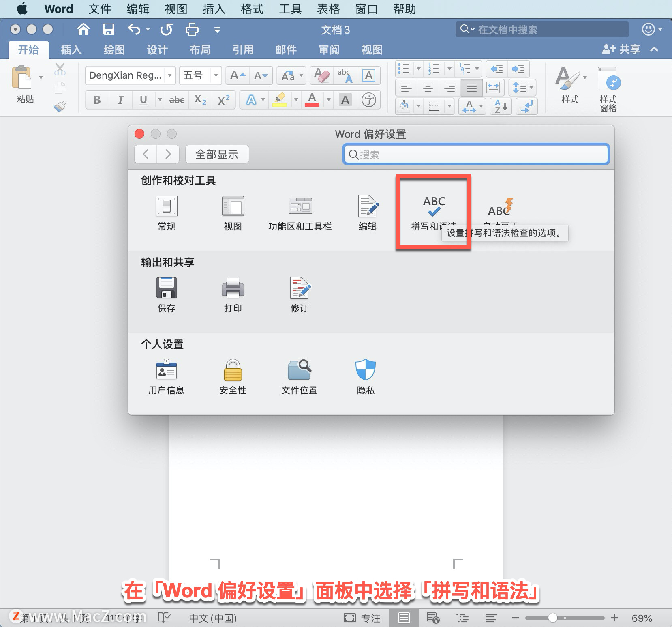This screenshot has height=627, width=672.
Task: Click the Increase Indent icon
Action: 518,69
